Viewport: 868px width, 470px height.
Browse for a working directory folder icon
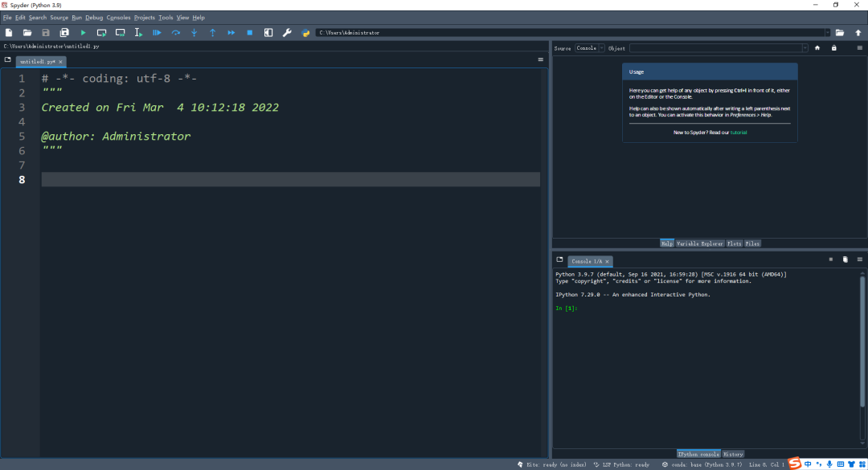tap(840, 33)
